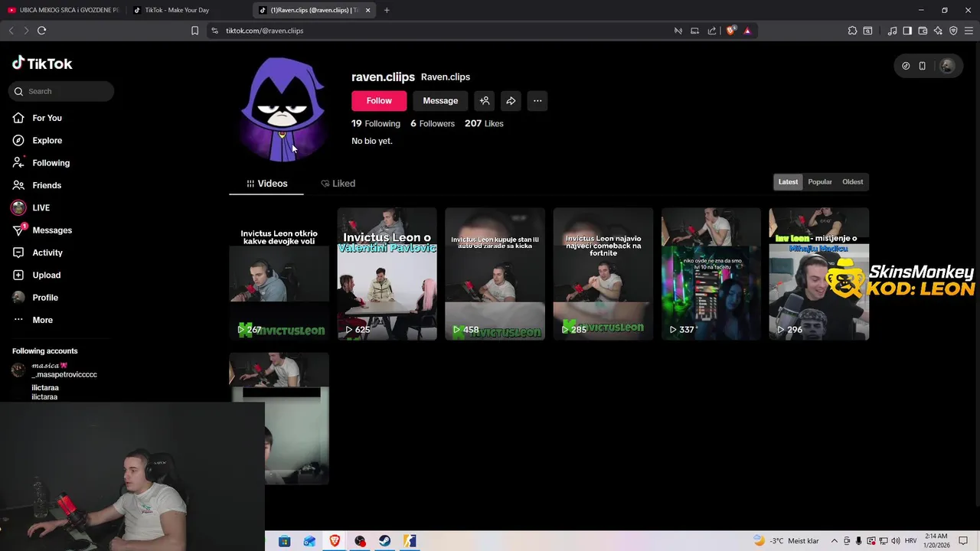Sort videos by Latest
Image resolution: width=980 pixels, height=551 pixels.
(788, 182)
